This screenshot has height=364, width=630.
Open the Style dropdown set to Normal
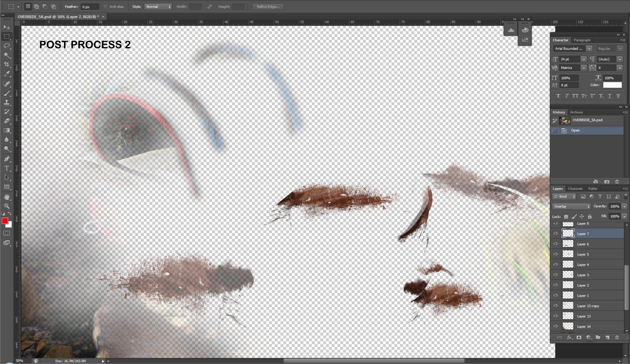(158, 7)
